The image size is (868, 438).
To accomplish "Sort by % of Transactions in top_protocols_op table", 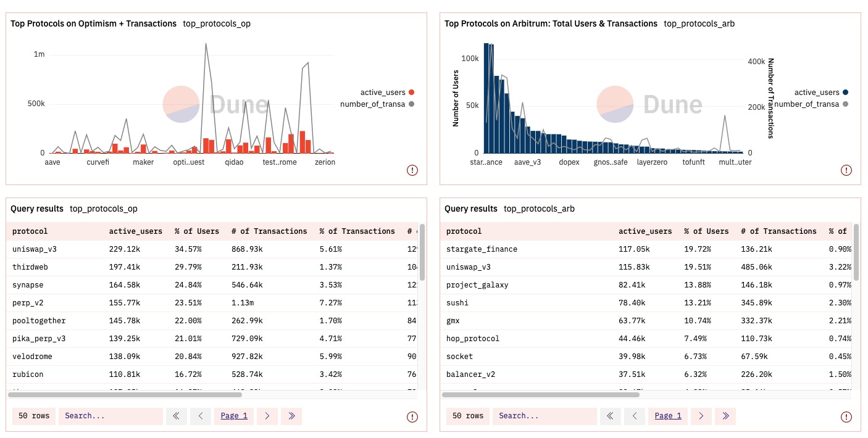I will tap(357, 231).
